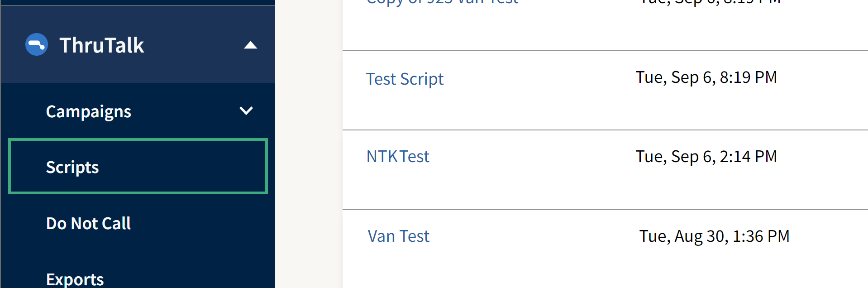The height and width of the screenshot is (288, 868).
Task: Expand the Campaigns menu
Action: pyautogui.click(x=88, y=111)
